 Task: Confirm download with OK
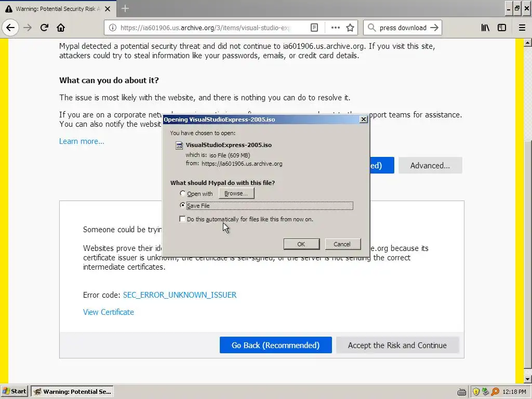[301, 244]
